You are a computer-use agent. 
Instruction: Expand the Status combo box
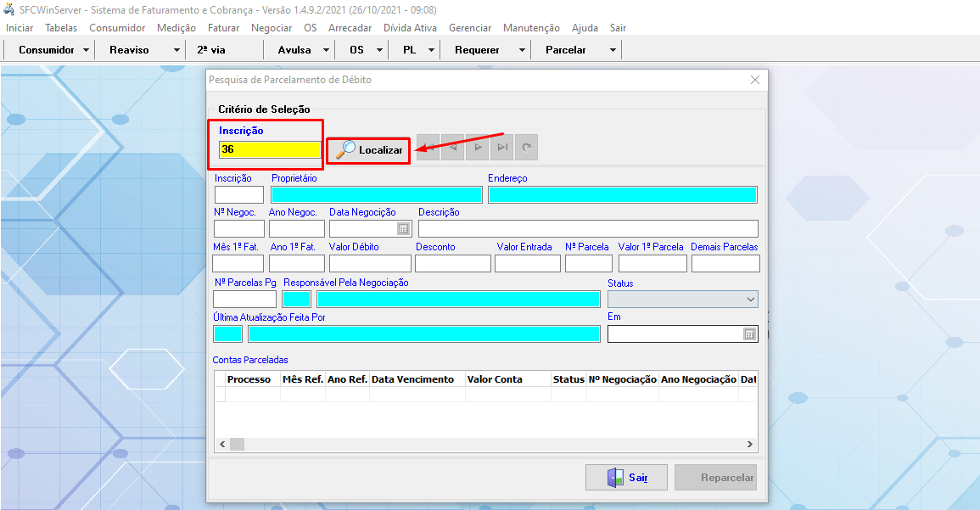(x=750, y=300)
